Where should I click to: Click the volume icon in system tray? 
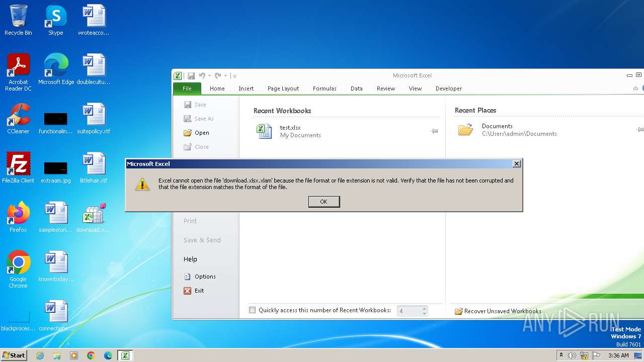[x=572, y=355]
